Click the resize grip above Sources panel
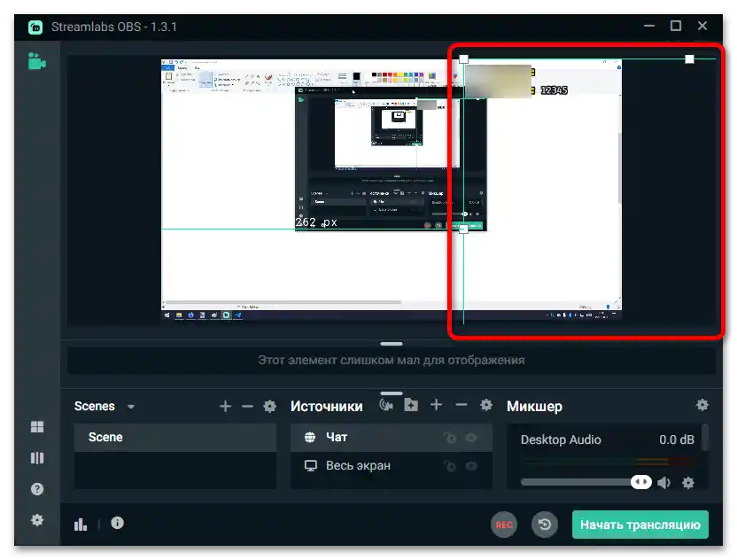The image size is (737, 560). pos(392,393)
